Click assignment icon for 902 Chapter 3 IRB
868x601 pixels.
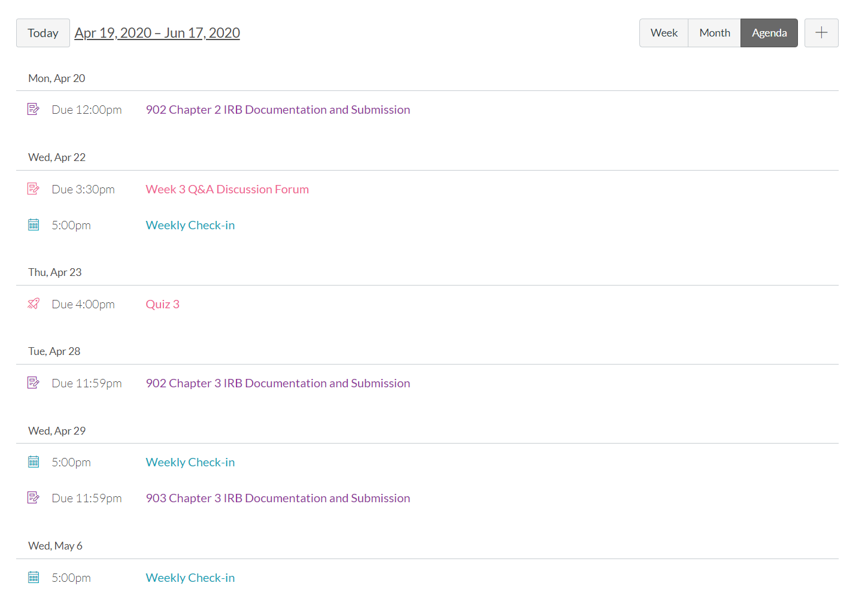[34, 383]
